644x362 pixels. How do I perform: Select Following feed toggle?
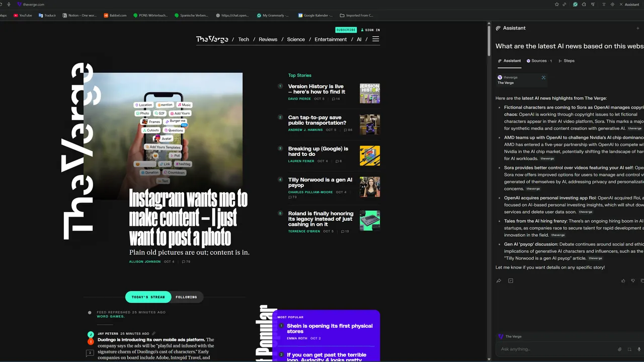(x=186, y=297)
